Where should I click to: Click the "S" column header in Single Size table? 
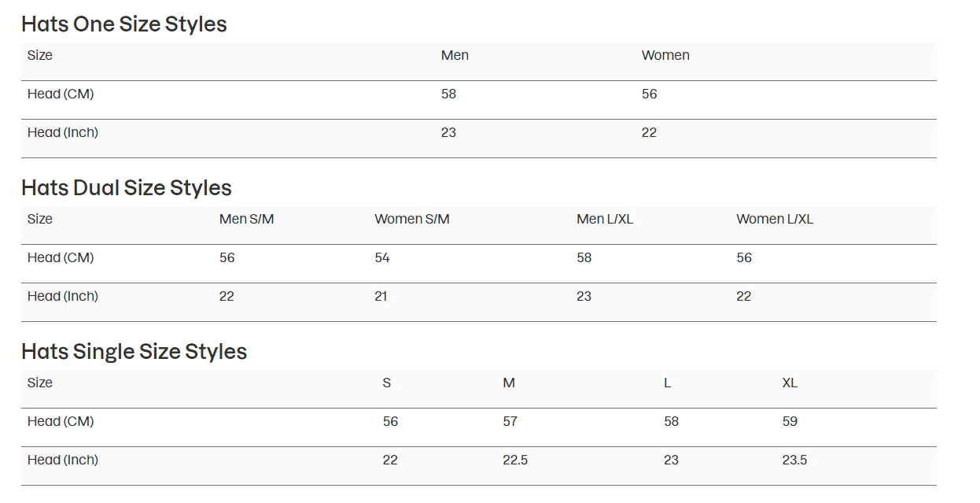[x=386, y=383]
